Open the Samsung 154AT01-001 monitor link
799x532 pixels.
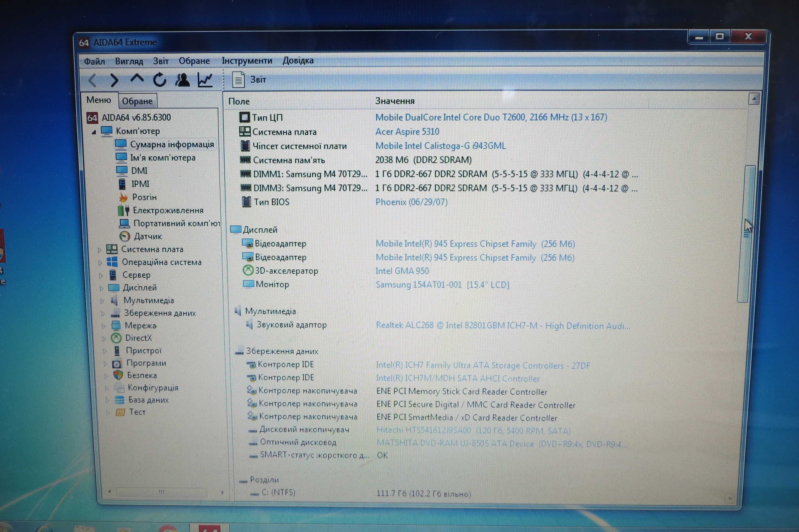point(442,285)
